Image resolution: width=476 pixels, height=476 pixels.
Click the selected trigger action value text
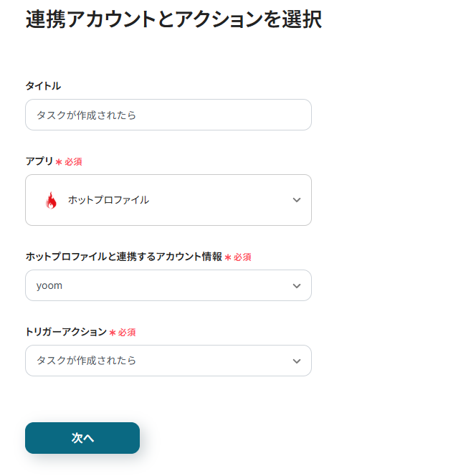86,361
